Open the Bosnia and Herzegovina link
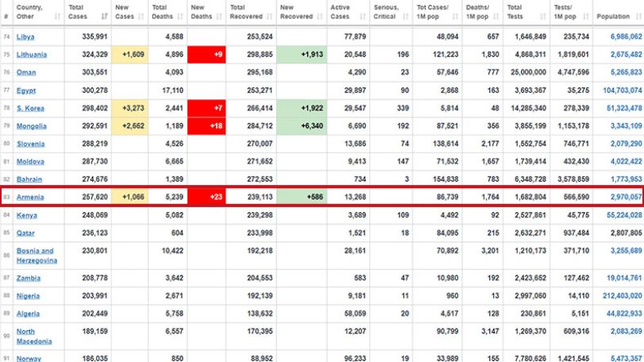The image size is (644, 362). tap(37, 256)
